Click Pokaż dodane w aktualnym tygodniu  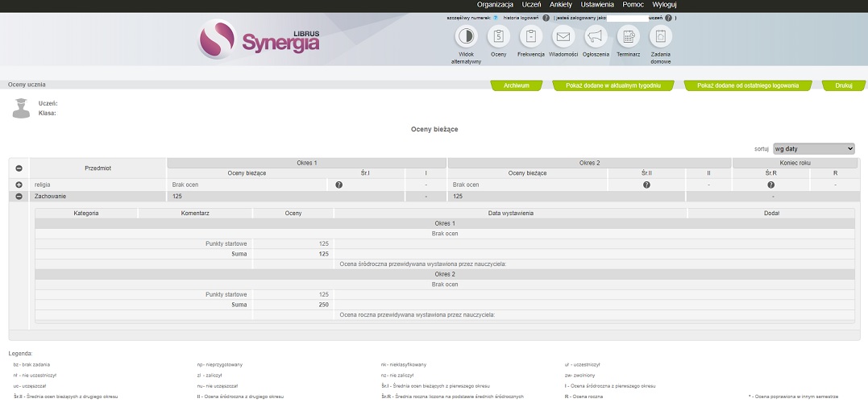point(613,85)
